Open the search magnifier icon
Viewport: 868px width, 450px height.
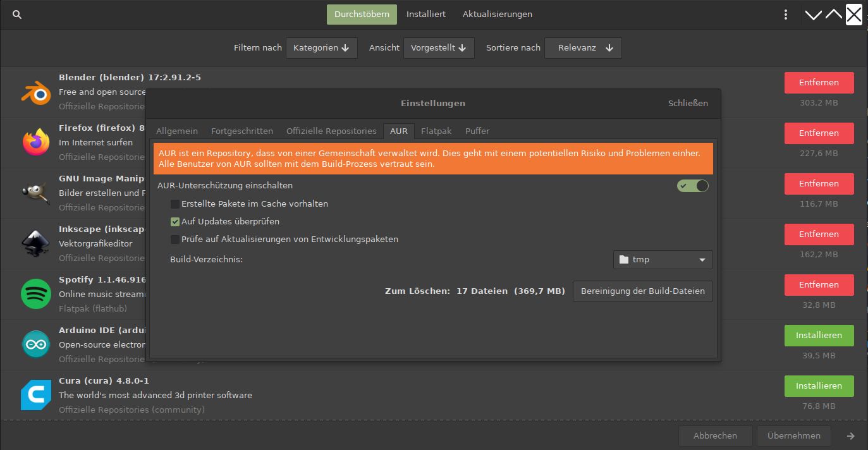click(x=17, y=14)
